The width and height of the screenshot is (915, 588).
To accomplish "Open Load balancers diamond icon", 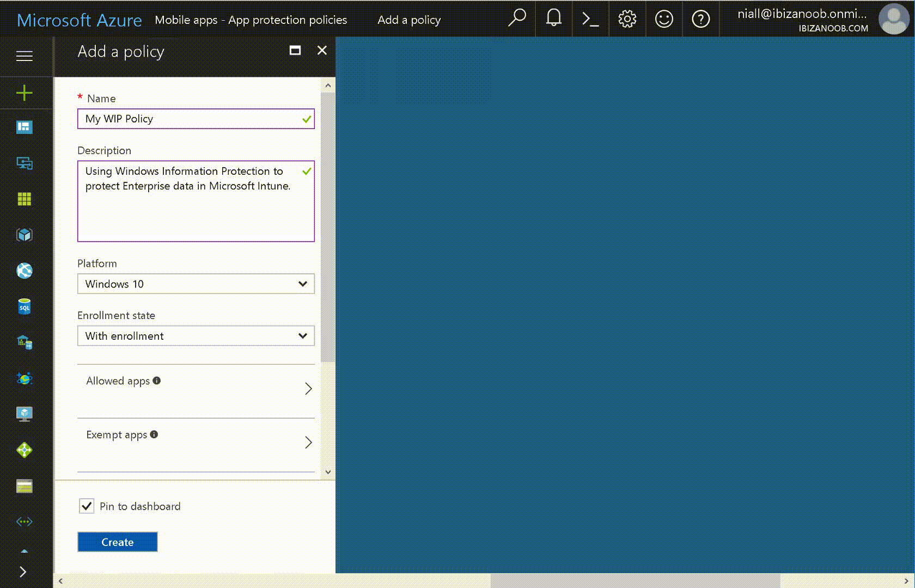I will tap(25, 450).
